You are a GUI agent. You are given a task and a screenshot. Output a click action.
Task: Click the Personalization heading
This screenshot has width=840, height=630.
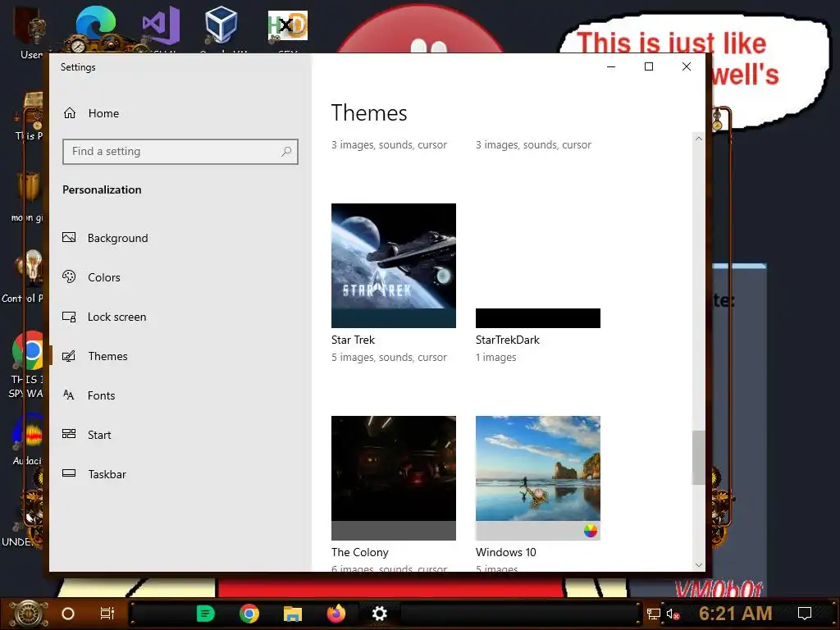(102, 189)
